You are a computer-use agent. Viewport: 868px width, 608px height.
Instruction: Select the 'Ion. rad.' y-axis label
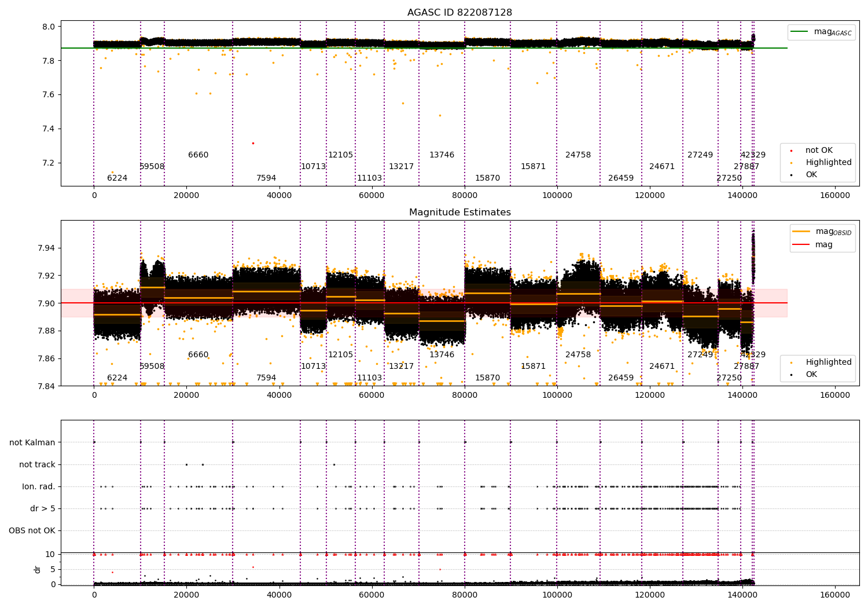39,487
